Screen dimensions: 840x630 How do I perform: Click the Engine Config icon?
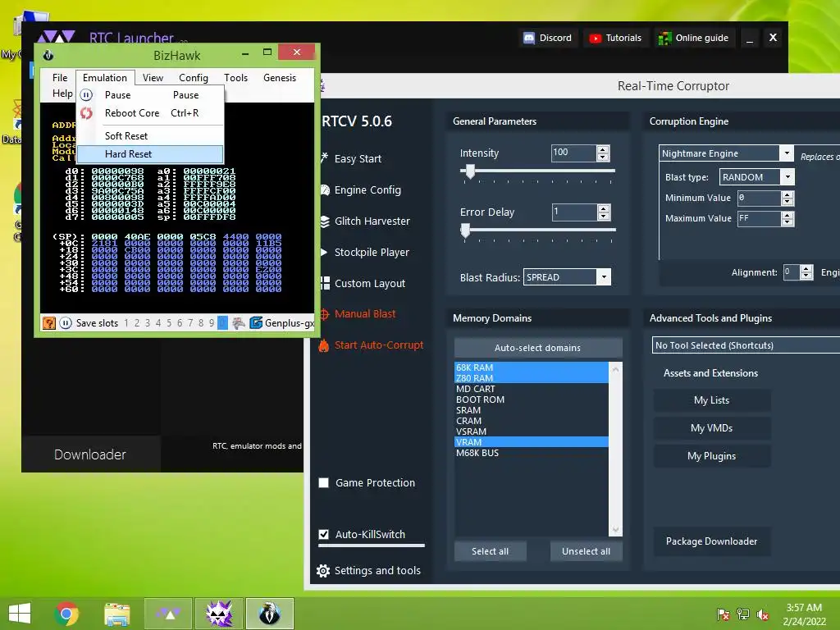pyautogui.click(x=325, y=189)
